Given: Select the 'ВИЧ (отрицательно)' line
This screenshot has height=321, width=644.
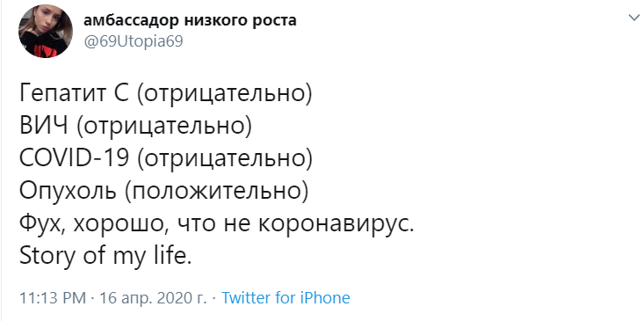Looking at the screenshot, I should 135,127.
